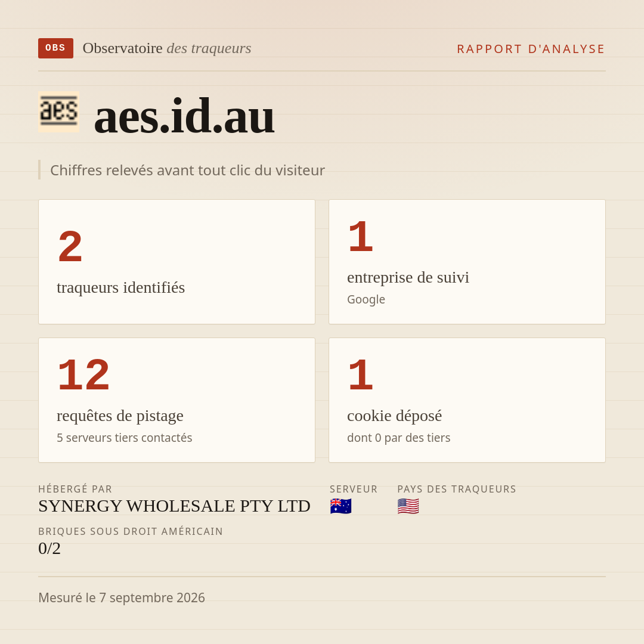Screen dimensions: 644x644
Task: Open the Observatoire des traqueurs title
Action: click(167, 48)
